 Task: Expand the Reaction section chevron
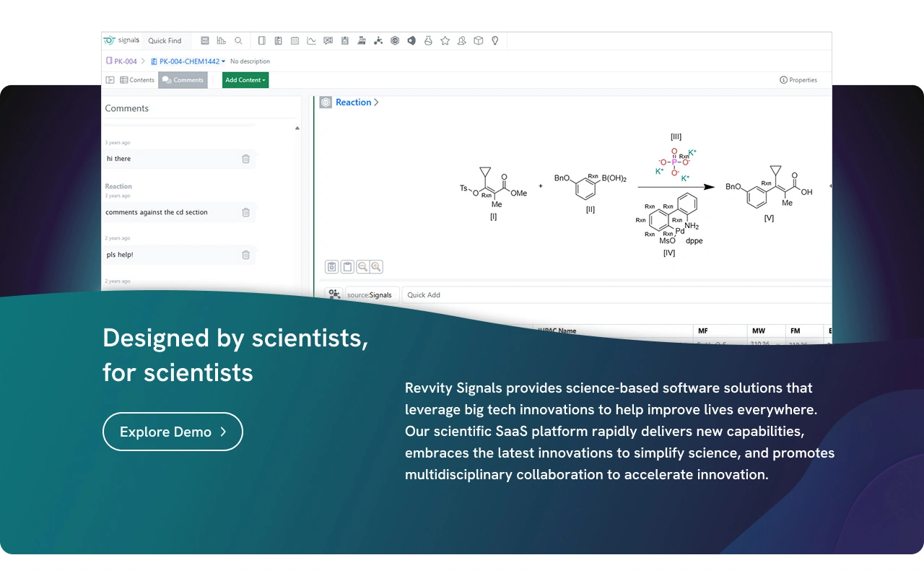click(x=376, y=102)
